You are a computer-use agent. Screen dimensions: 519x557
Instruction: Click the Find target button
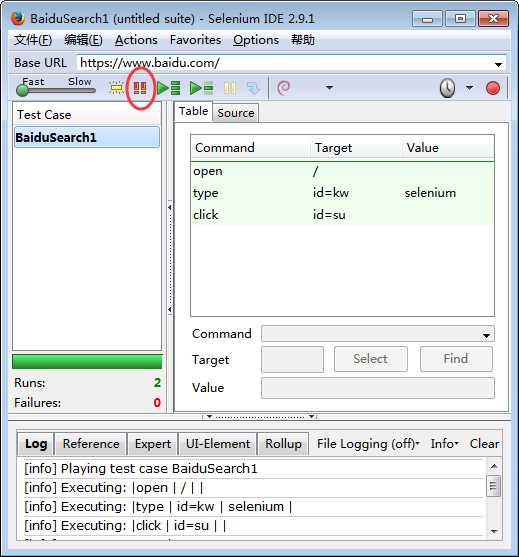(456, 359)
